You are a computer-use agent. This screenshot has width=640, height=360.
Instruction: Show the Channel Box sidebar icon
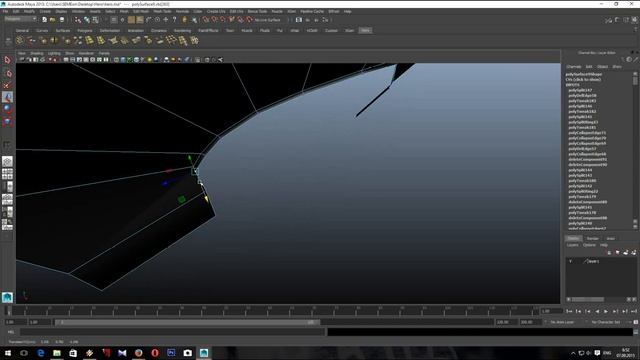(x=635, y=20)
